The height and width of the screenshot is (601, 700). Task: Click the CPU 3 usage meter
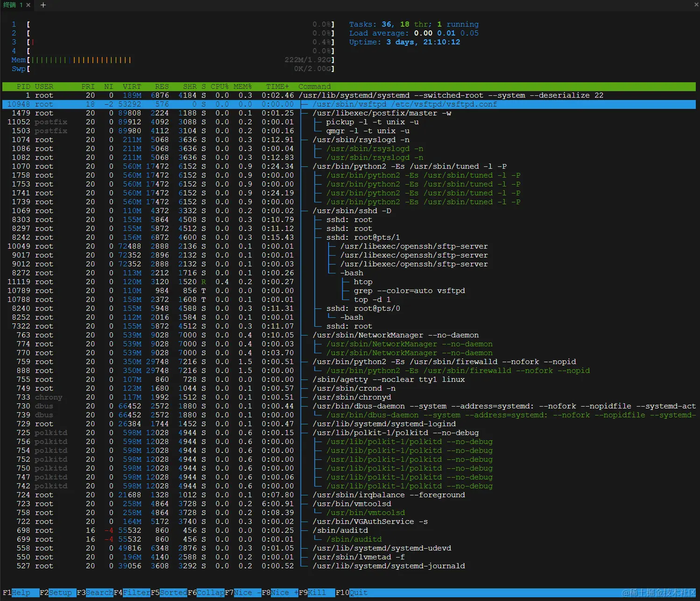click(x=173, y=42)
